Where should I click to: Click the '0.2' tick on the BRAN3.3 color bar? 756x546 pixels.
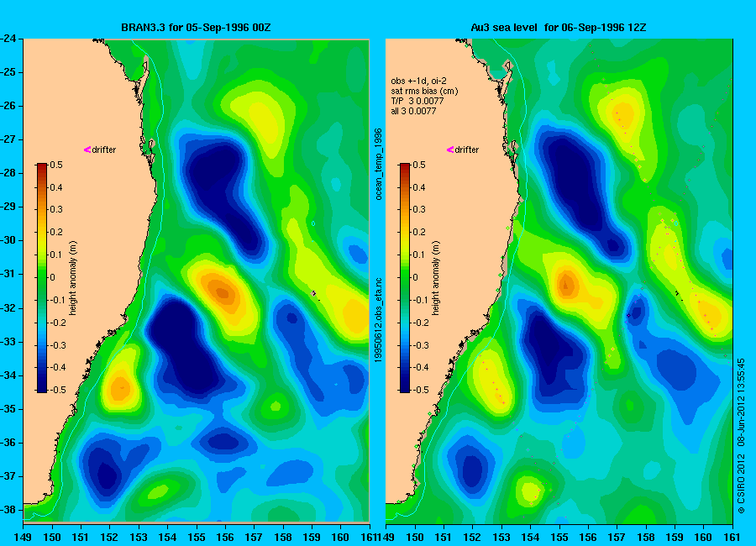(56, 232)
